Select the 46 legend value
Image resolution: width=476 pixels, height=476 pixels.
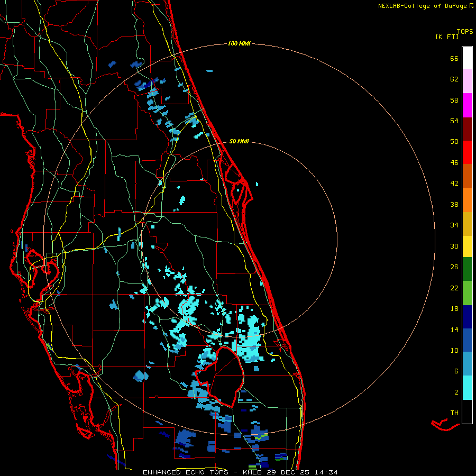click(454, 163)
